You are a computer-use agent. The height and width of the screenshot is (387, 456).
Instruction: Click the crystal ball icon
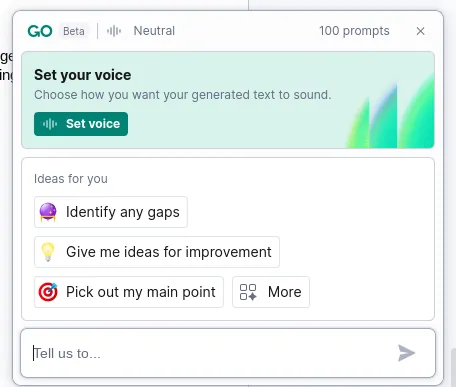click(48, 212)
